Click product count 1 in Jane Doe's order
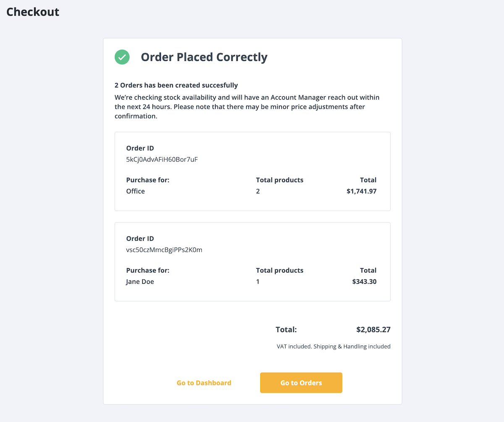The image size is (504, 422). pos(258,282)
